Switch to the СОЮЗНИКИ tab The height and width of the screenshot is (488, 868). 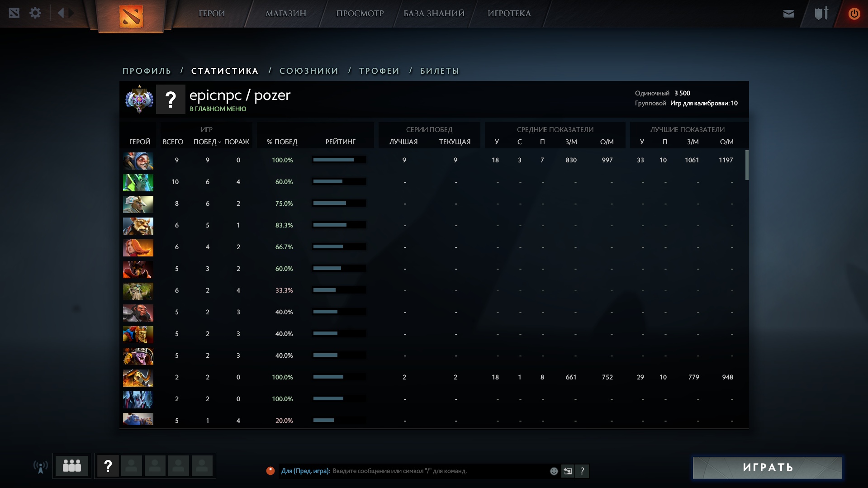pyautogui.click(x=309, y=71)
